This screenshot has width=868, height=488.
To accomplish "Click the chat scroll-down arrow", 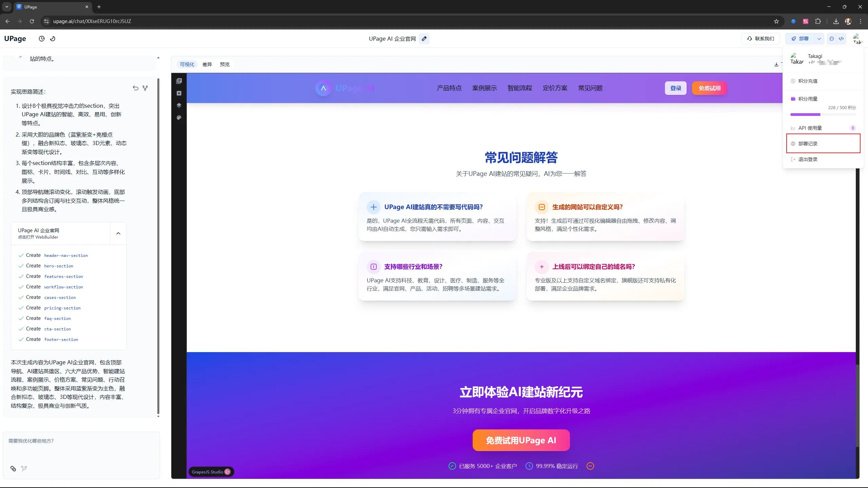I will [x=158, y=416].
